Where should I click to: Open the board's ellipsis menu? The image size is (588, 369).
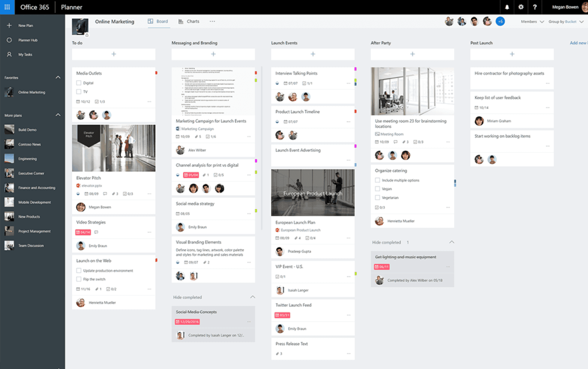tap(212, 21)
